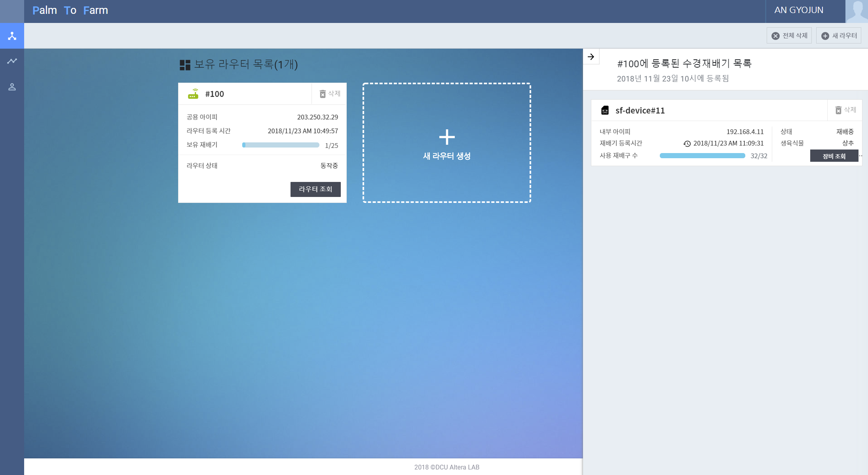This screenshot has width=868, height=475.
Task: Click the 1/25 cultivator count
Action: [x=331, y=146]
